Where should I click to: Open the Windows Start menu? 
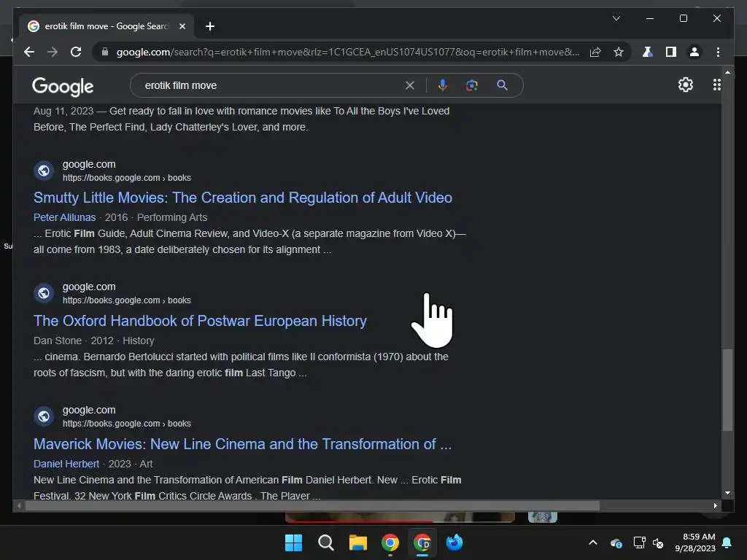293,542
